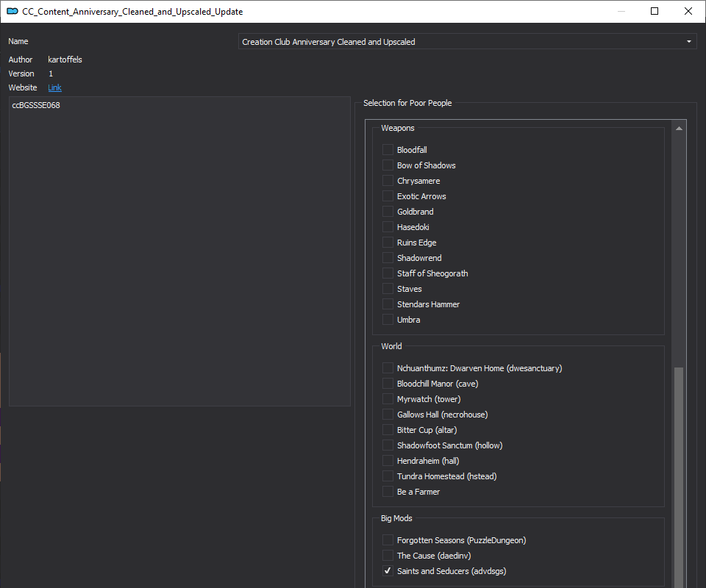Screen dimensions: 706x588
Task: Click the app icon in the title bar
Action: click(x=13, y=11)
